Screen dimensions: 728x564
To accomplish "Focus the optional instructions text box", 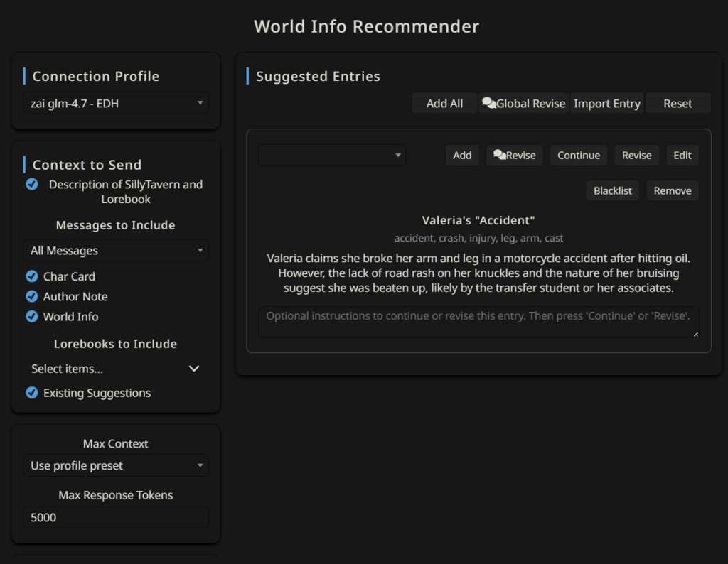I will 478,322.
